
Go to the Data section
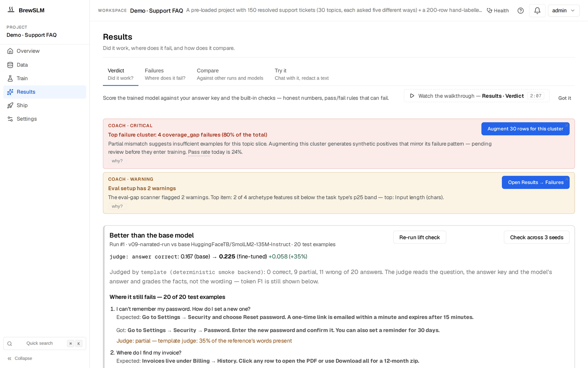tap(44, 65)
